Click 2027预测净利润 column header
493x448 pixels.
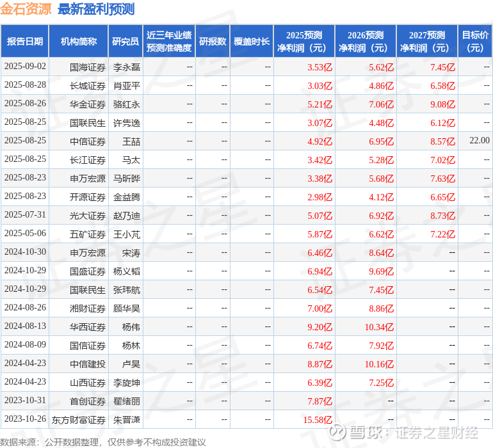click(x=427, y=41)
